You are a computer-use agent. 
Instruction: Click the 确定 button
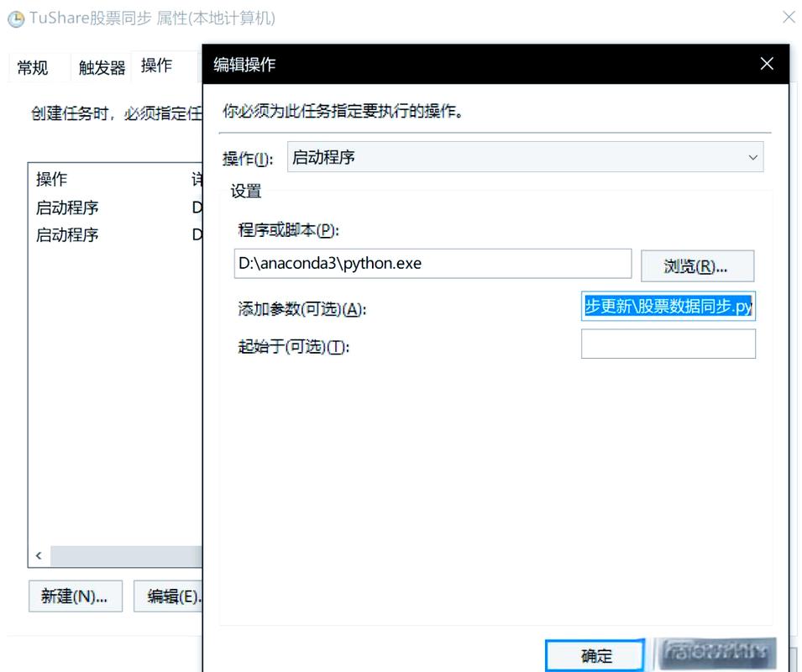[595, 655]
